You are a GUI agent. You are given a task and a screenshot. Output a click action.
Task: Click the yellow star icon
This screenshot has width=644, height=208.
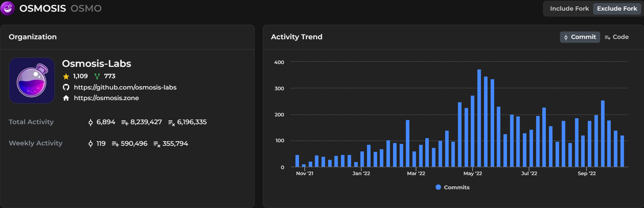point(66,76)
